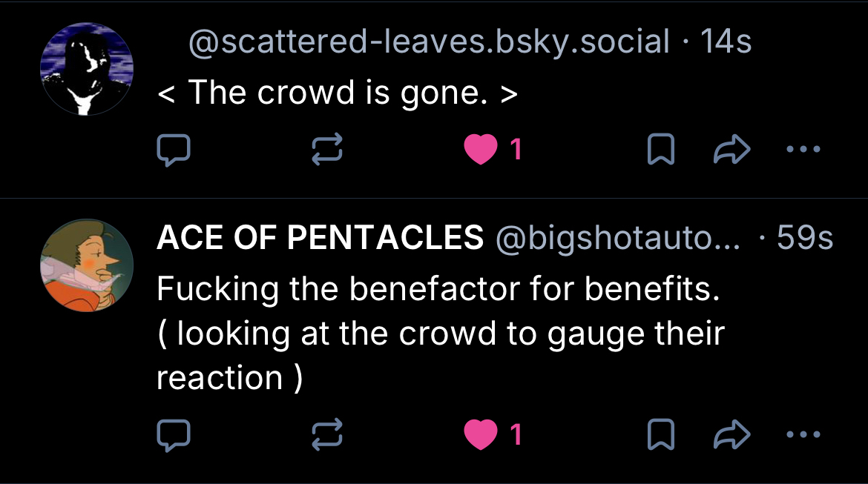Unlike the "The crowd is gone" post
The height and width of the screenshot is (484, 868).
(480, 151)
